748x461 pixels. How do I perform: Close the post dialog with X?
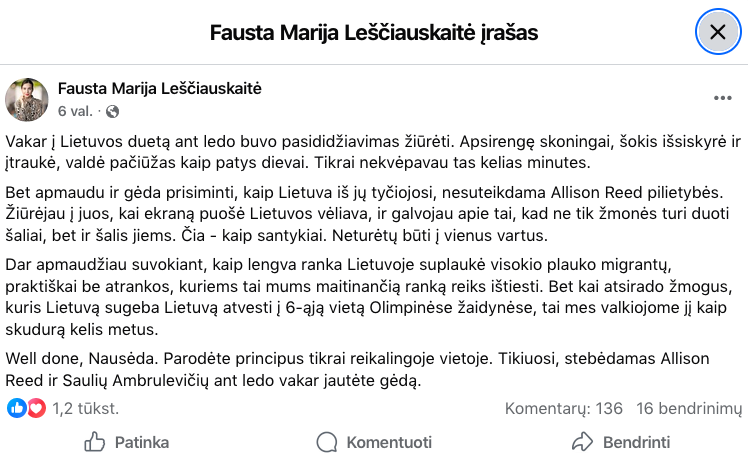coord(717,32)
